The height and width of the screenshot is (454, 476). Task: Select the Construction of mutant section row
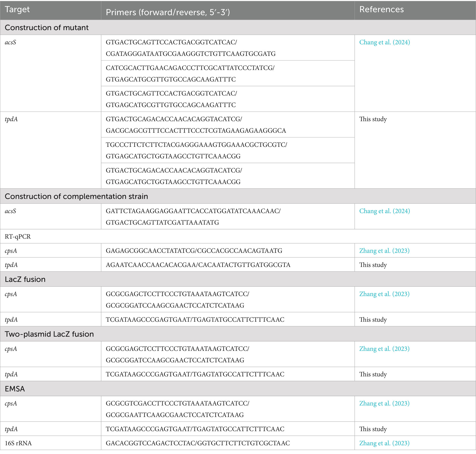click(x=47, y=28)
